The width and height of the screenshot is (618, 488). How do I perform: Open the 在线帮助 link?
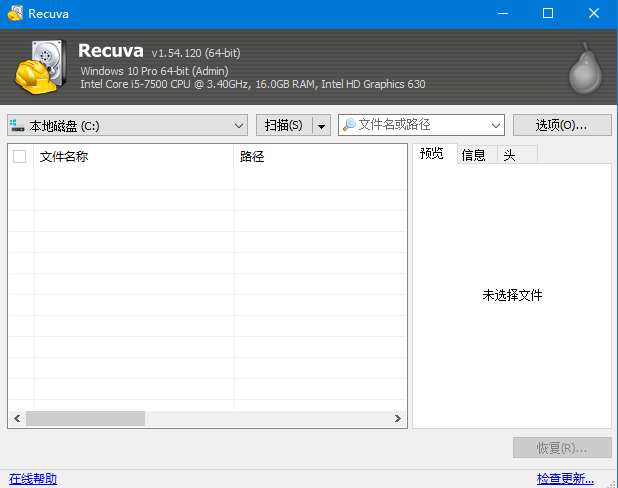(33, 479)
